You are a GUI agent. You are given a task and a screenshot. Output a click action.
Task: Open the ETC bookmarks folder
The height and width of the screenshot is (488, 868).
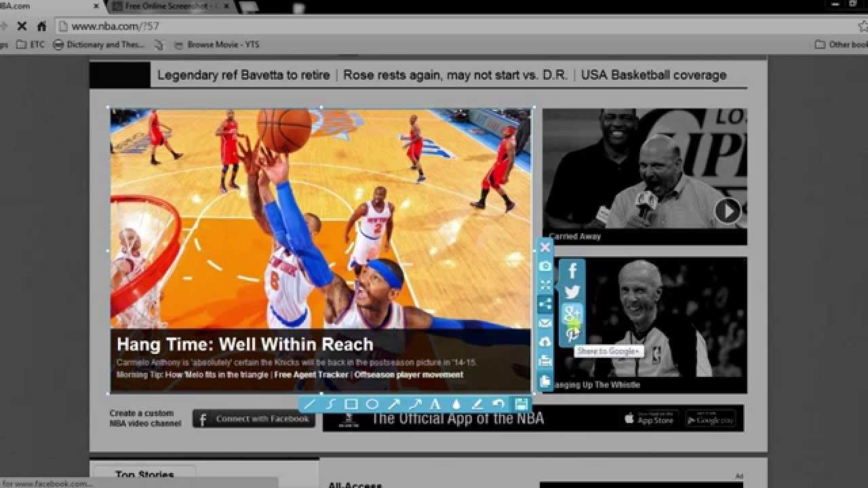[31, 45]
